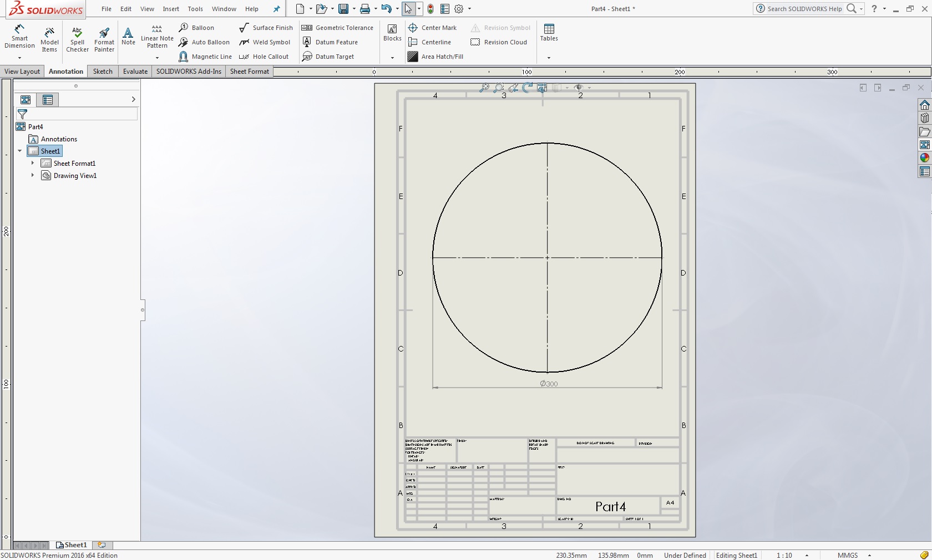Screen dimensions: 932x560
Task: Open the Appearances tab in task pane
Action: coord(924,158)
